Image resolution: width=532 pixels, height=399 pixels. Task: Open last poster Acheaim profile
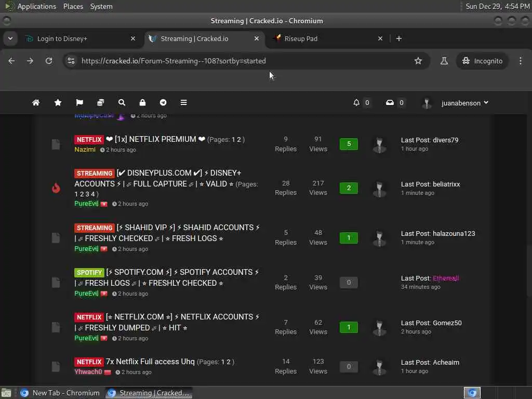tap(446, 362)
